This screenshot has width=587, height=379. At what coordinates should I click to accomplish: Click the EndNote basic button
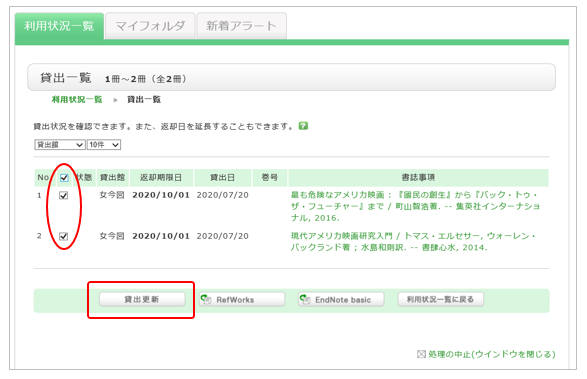(x=341, y=299)
